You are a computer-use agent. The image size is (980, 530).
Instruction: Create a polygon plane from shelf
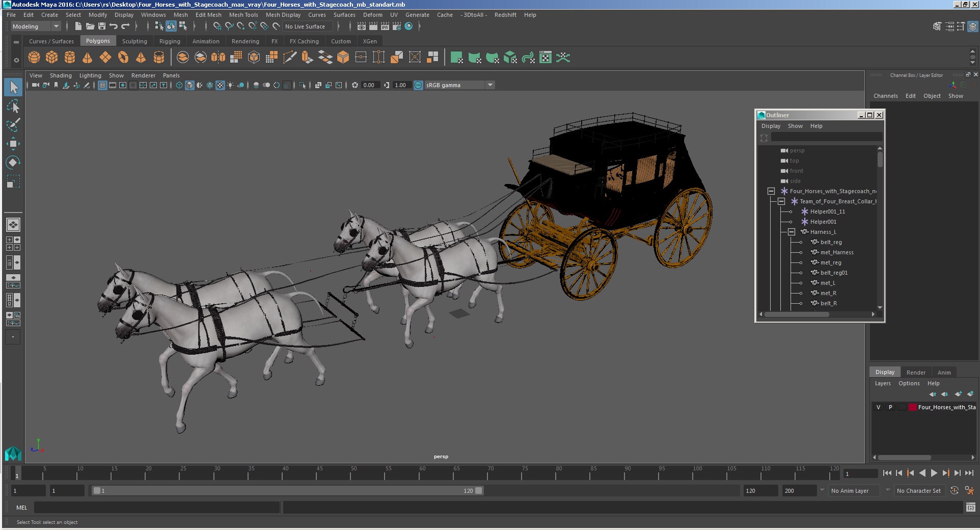[105, 58]
